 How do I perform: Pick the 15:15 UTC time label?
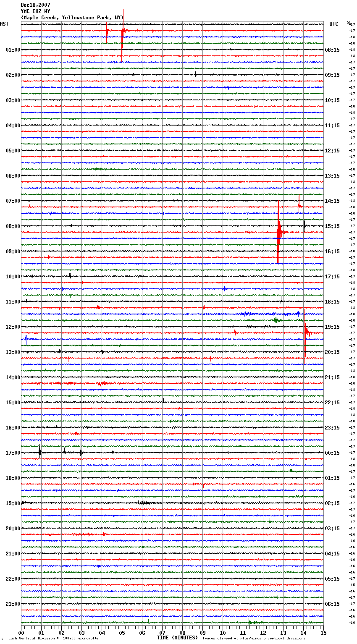point(332,226)
